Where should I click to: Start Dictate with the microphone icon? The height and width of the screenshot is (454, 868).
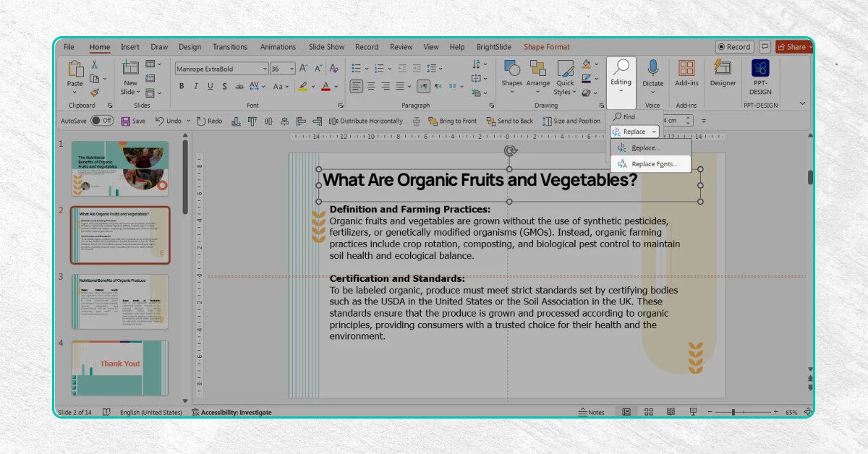point(652,73)
